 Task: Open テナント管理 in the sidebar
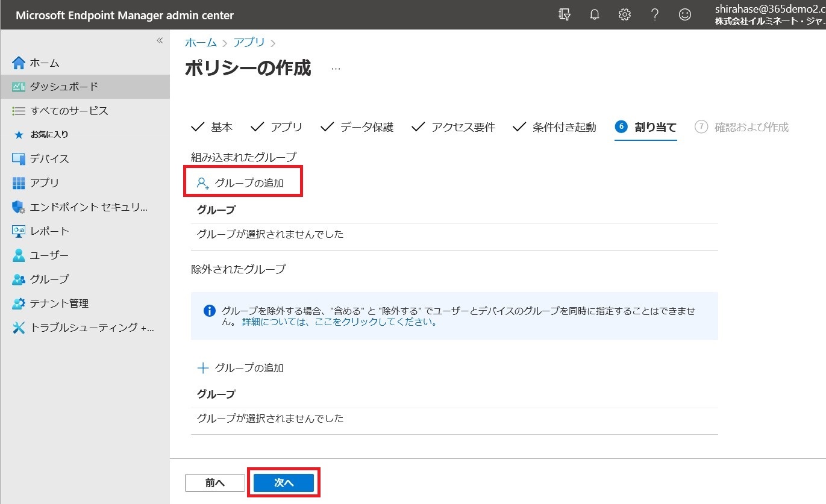[85, 303]
